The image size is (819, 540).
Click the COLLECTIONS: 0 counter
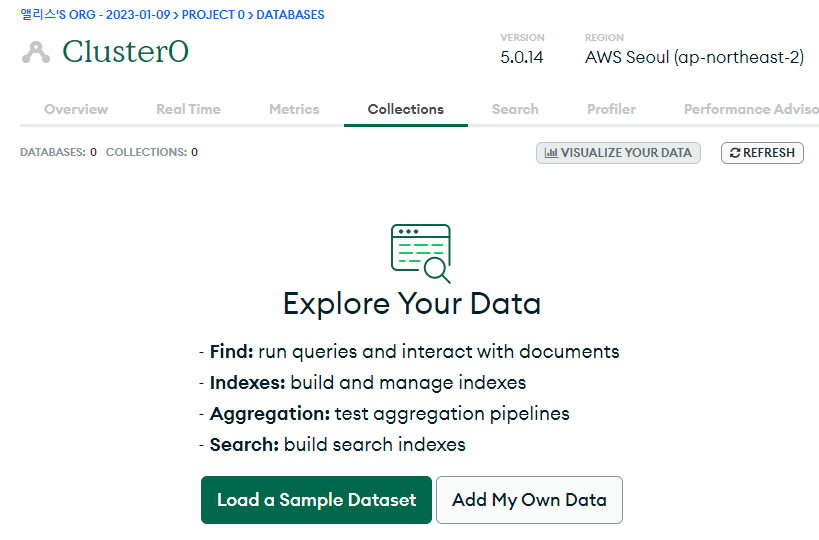tap(152, 152)
